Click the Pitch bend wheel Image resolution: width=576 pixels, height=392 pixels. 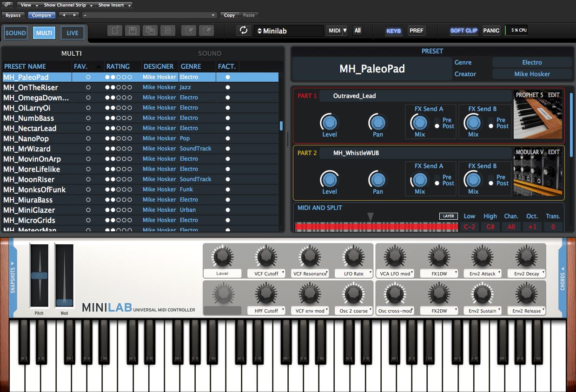coord(39,275)
